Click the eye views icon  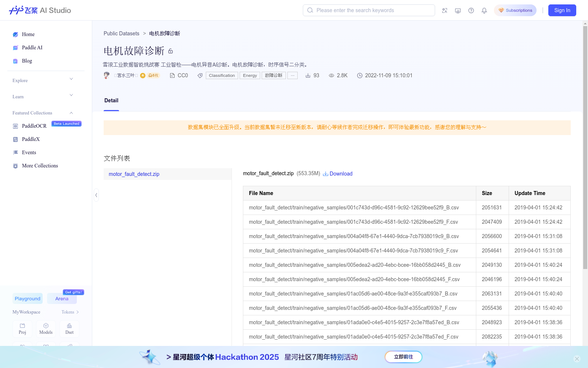coord(331,75)
